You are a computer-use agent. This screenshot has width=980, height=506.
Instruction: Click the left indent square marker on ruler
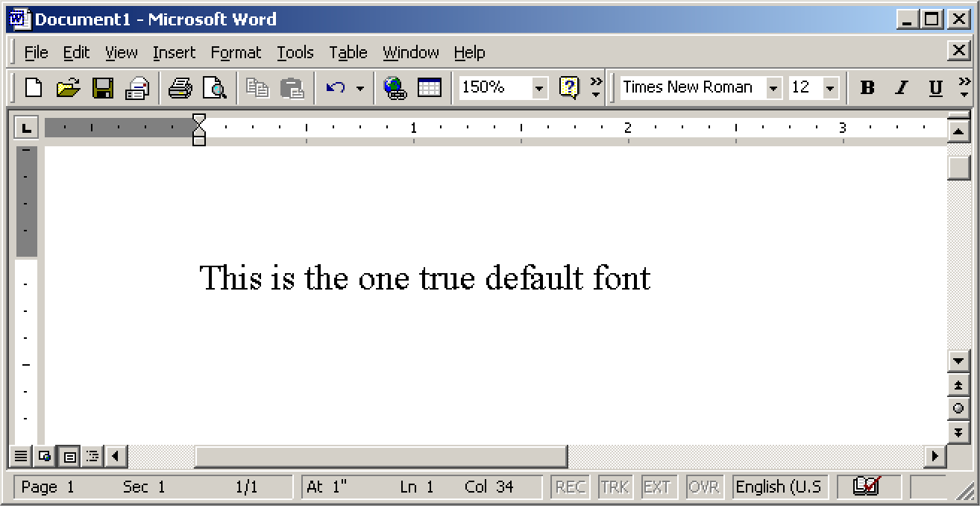(x=198, y=140)
